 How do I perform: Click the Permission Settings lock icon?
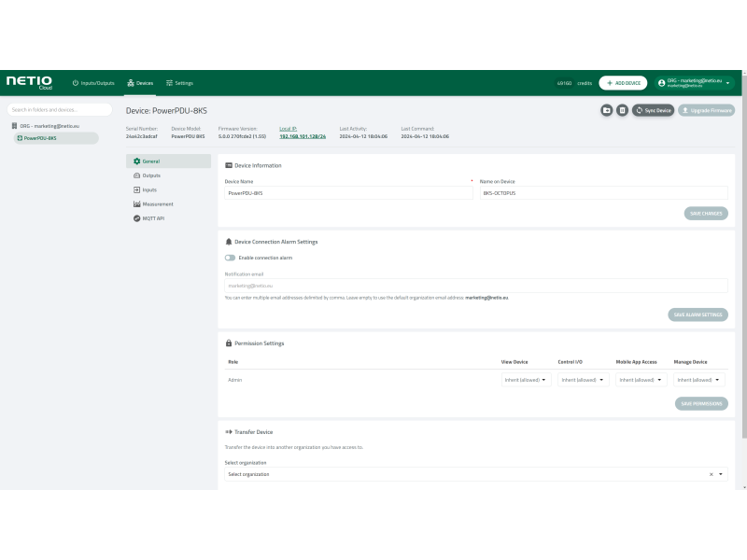click(x=229, y=343)
